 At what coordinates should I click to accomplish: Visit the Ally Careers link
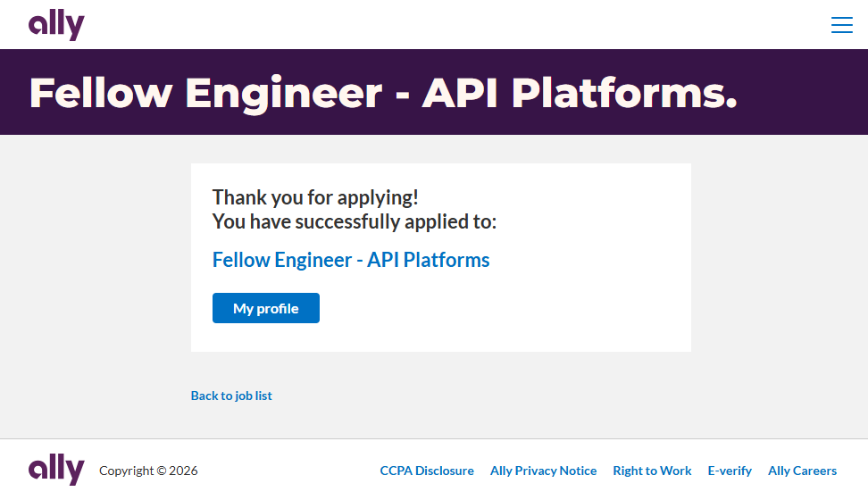pyautogui.click(x=802, y=471)
